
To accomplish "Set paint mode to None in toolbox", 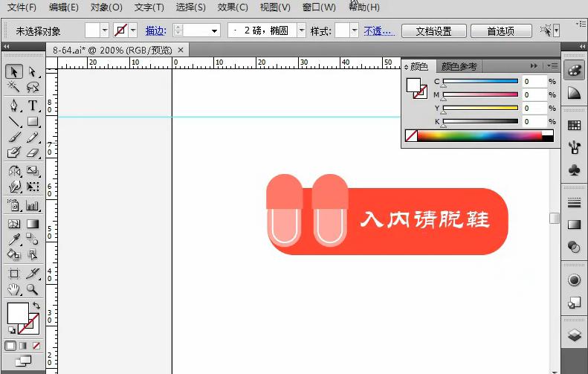I will 36,346.
